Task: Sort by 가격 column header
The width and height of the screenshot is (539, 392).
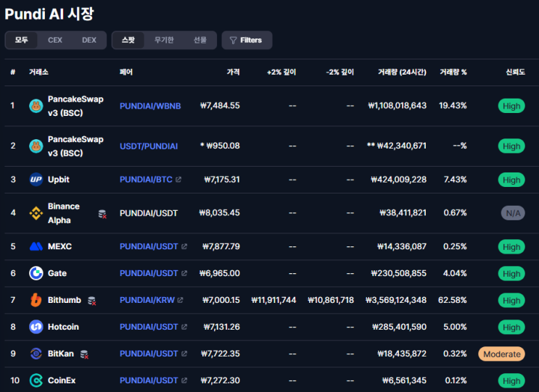Action: [x=233, y=72]
